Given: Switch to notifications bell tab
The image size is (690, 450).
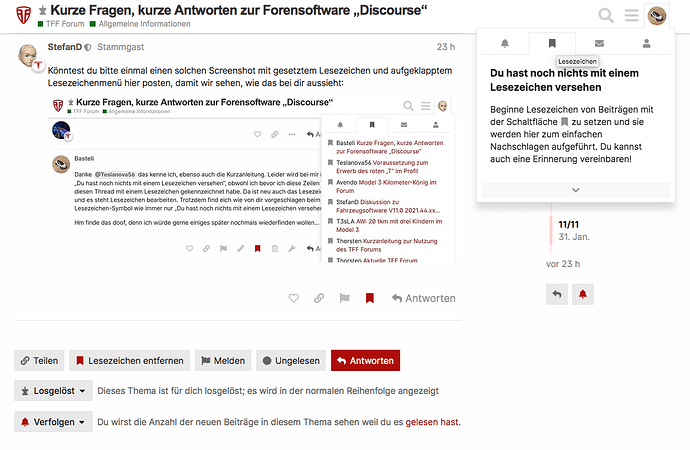Looking at the screenshot, I should click(x=505, y=43).
